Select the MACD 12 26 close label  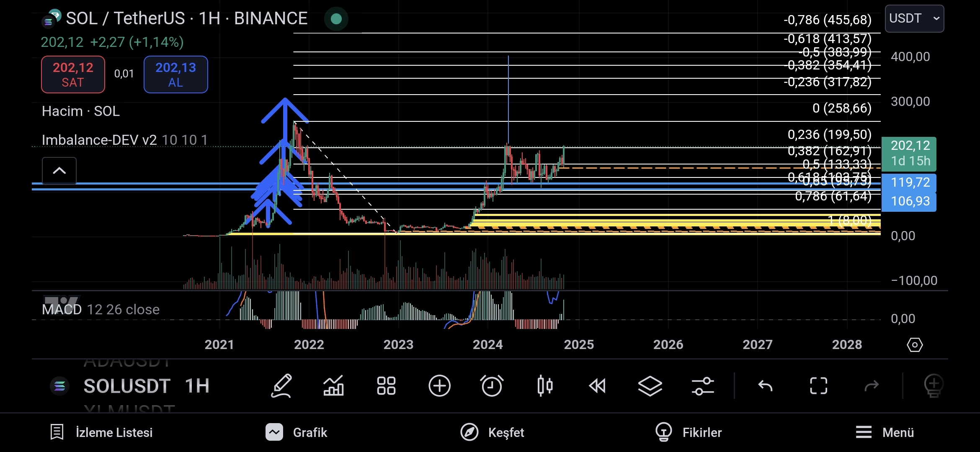click(x=101, y=309)
